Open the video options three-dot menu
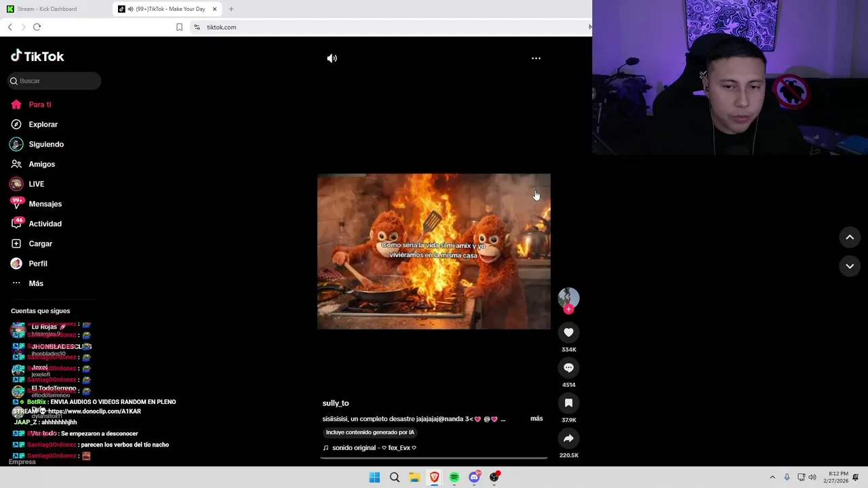 click(536, 58)
